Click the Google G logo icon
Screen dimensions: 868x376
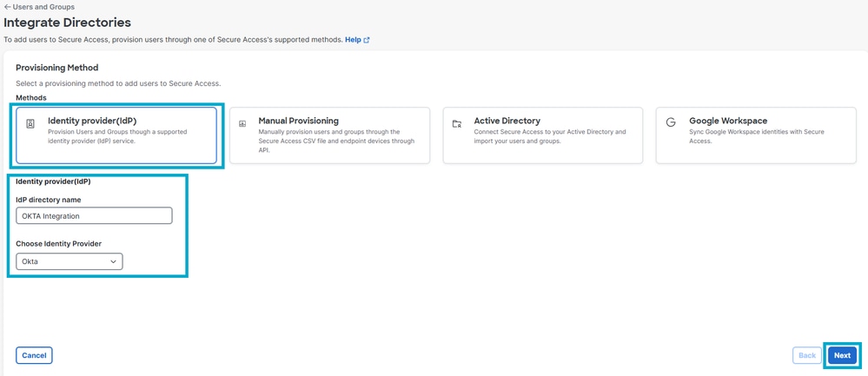671,122
